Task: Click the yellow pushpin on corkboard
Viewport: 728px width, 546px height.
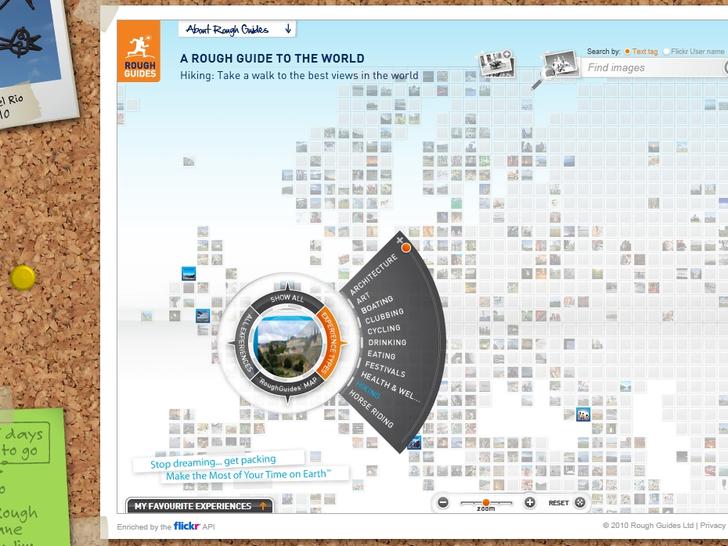Action: (x=23, y=278)
